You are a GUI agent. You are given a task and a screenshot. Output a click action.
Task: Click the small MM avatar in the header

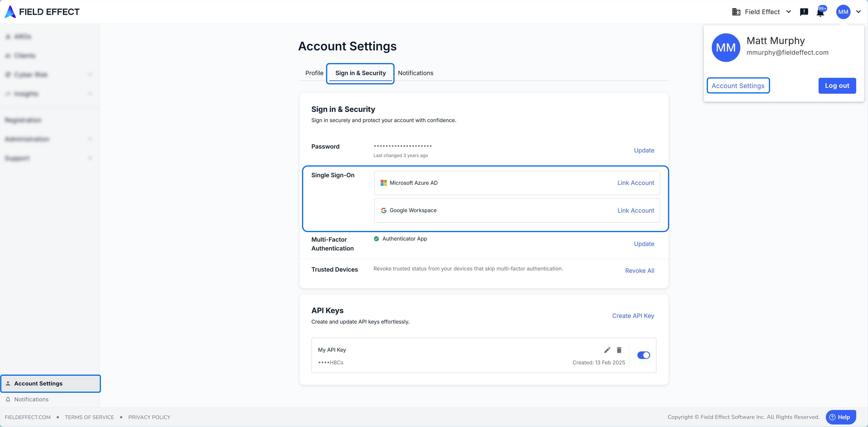point(843,12)
